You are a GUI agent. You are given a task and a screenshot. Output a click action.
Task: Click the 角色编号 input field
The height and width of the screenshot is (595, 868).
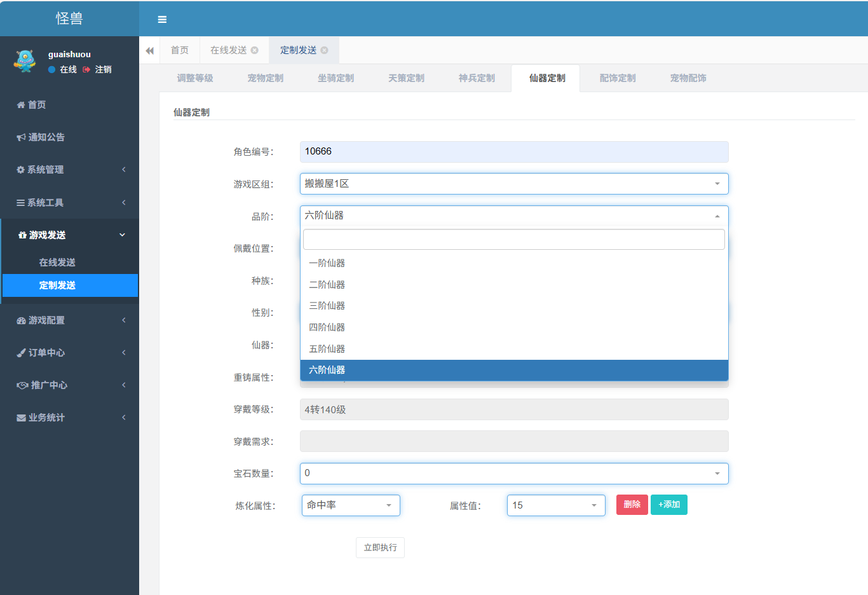(x=513, y=151)
